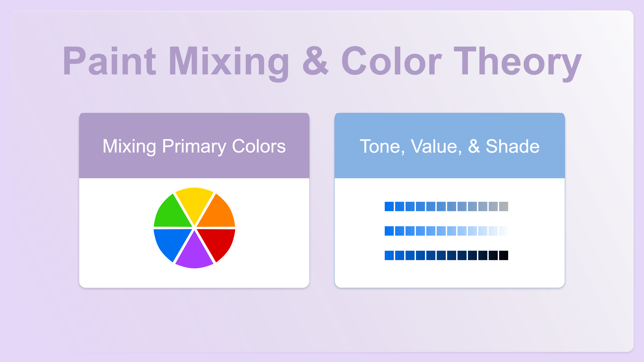Click the second-to-last swatch in the top row
Viewport: 644px width, 362px height.
tap(493, 206)
